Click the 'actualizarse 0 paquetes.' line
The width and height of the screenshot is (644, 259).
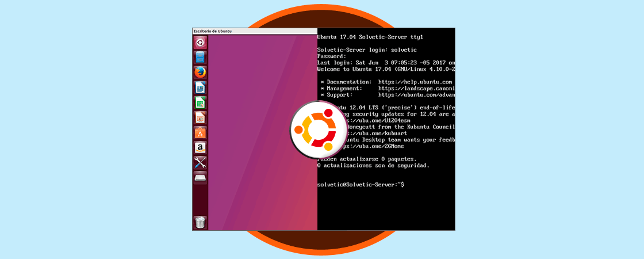[367, 159]
